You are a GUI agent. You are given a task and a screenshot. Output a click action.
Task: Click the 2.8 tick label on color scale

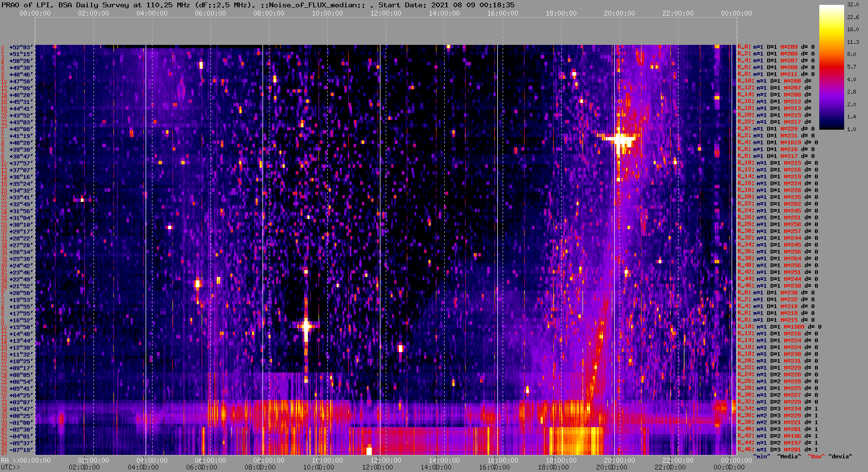click(x=851, y=92)
